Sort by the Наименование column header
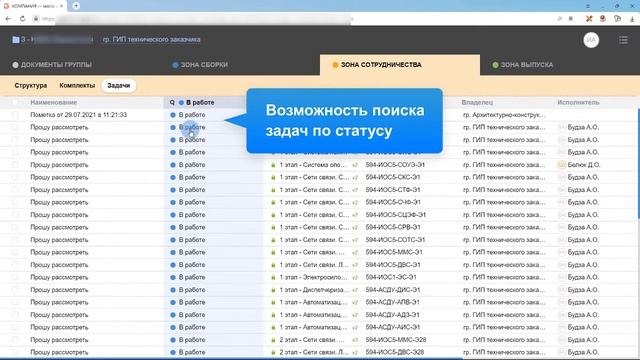 coord(53,102)
